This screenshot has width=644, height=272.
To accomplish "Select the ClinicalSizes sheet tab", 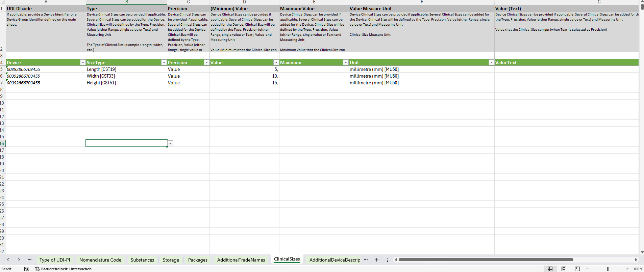I will [287, 259].
